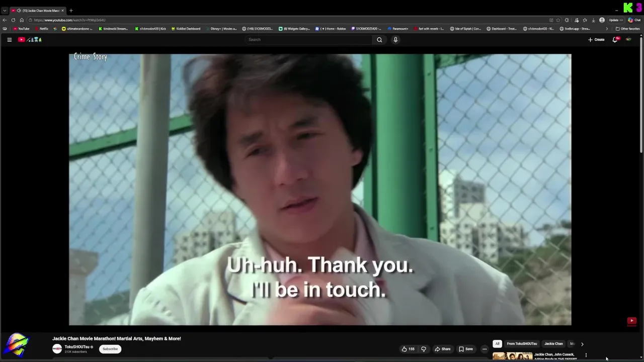Open YouTube notifications bell
The width and height of the screenshot is (644, 362).
click(615, 40)
